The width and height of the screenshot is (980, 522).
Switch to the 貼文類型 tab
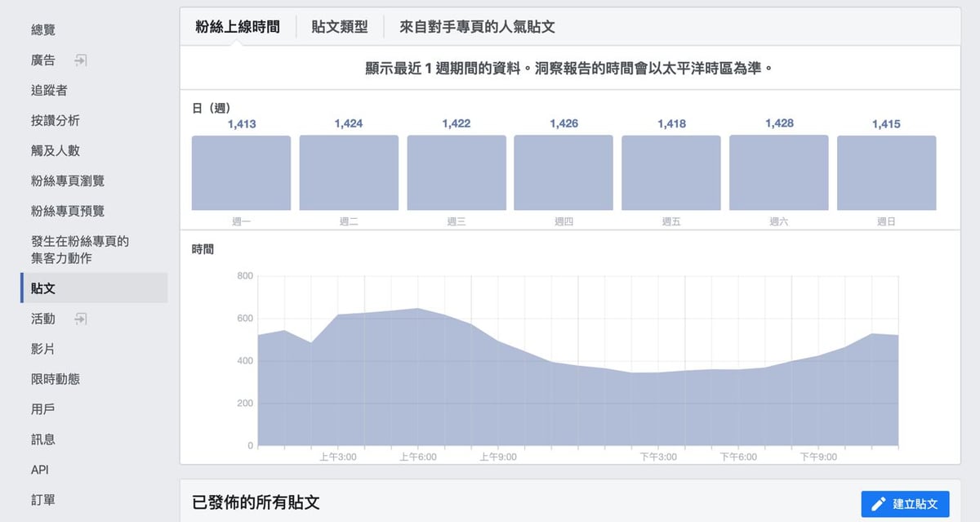(340, 27)
